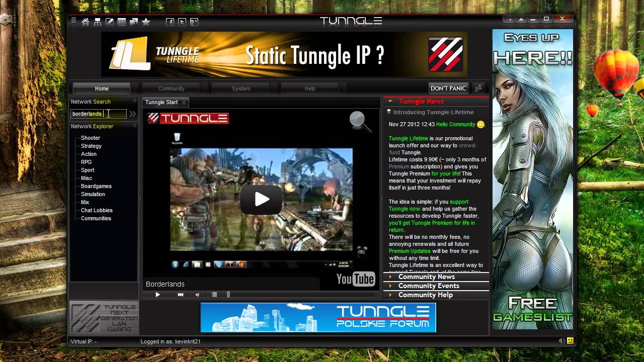Click the YouTube logo on the video
The image size is (644, 362).
tap(356, 279)
